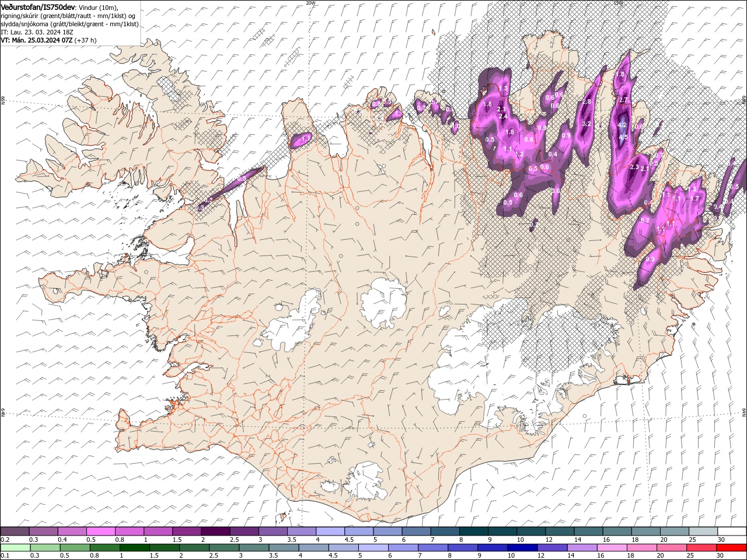Image resolution: width=747 pixels, height=560 pixels.
Task: Click the 4.2 snowfall value on the map
Action: click(622, 125)
